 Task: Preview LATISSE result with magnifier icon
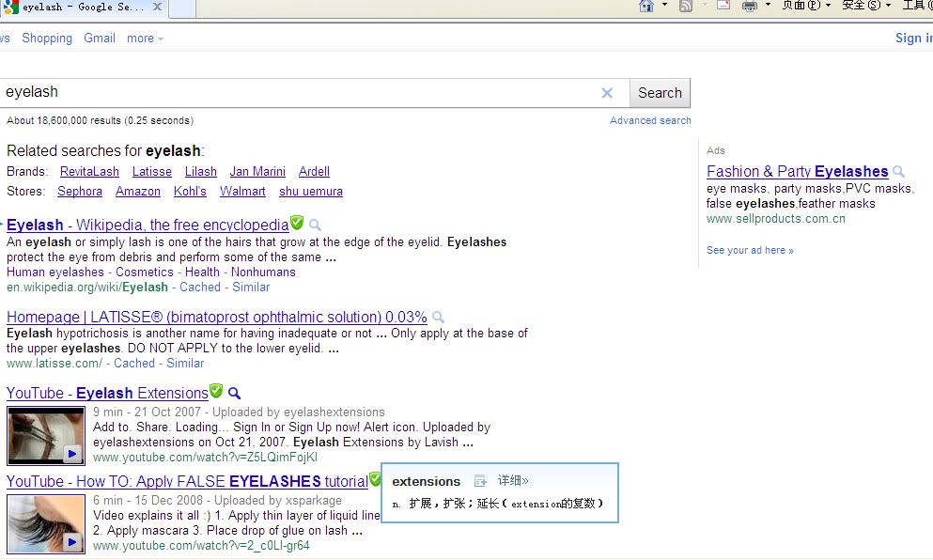coord(438,317)
